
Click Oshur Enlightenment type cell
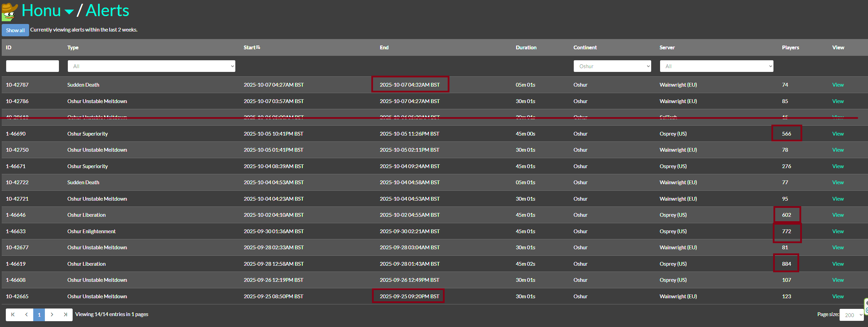coord(91,231)
